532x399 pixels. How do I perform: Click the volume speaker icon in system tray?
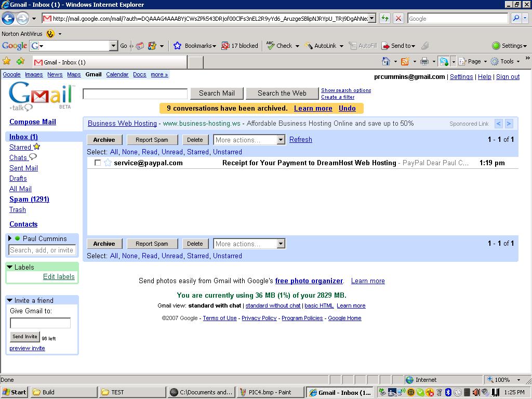(x=476, y=392)
